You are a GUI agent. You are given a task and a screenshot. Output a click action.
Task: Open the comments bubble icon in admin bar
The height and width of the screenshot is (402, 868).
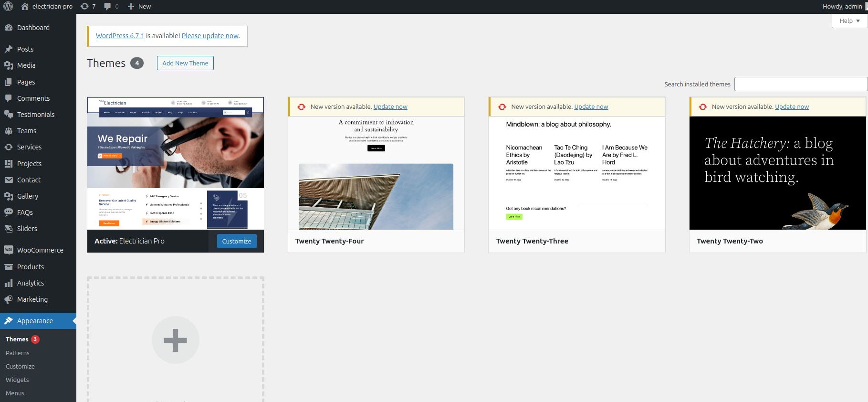pos(107,6)
